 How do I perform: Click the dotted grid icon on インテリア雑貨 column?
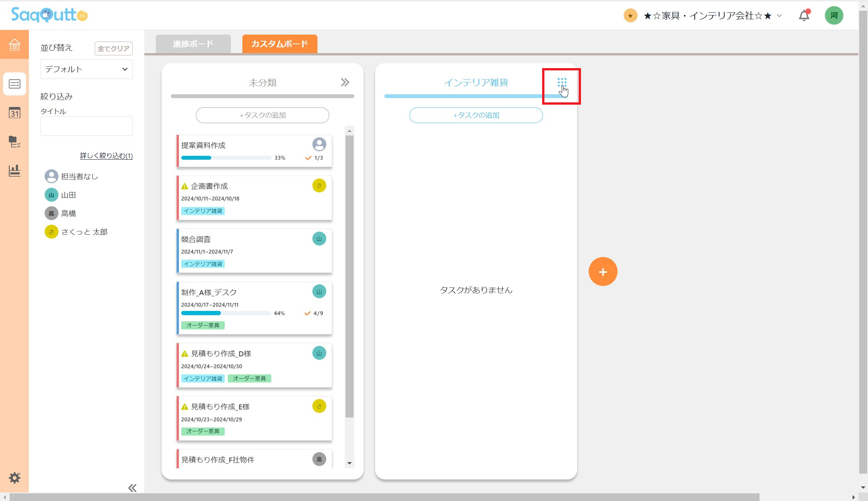(x=562, y=82)
